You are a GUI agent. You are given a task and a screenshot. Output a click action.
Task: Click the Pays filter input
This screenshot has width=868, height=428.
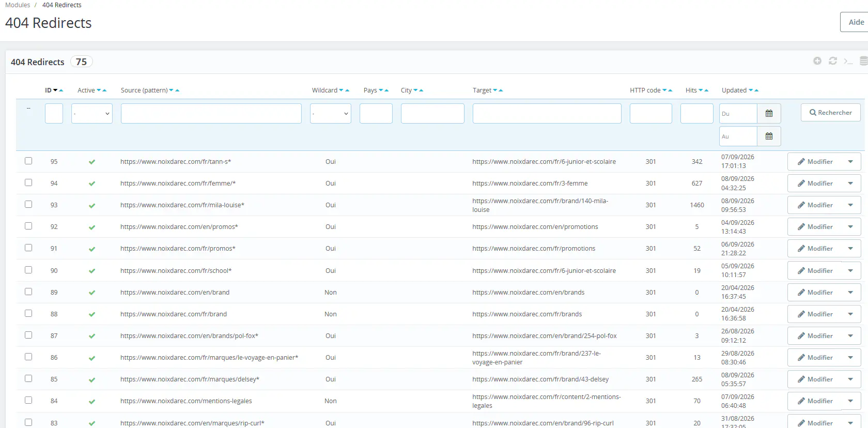click(x=376, y=114)
